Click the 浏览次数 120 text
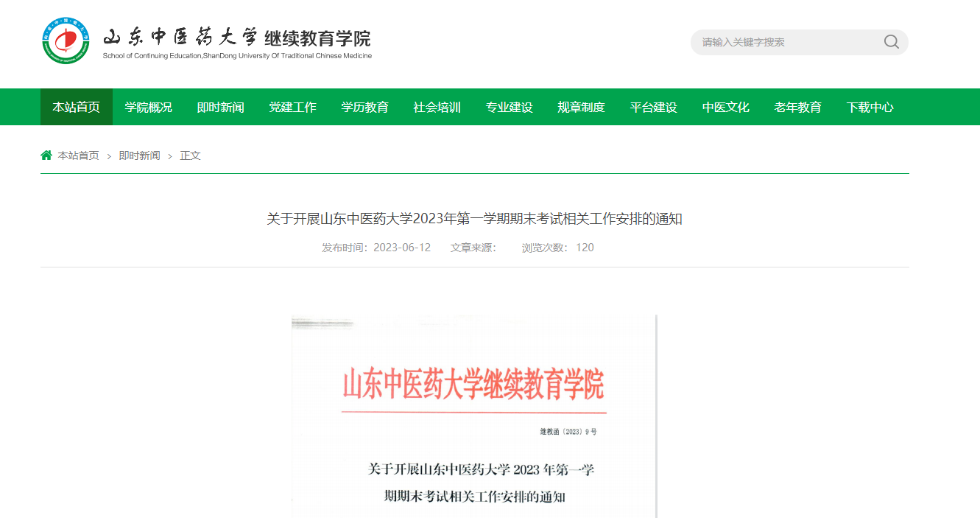The width and height of the screenshot is (980, 518). coord(558,248)
